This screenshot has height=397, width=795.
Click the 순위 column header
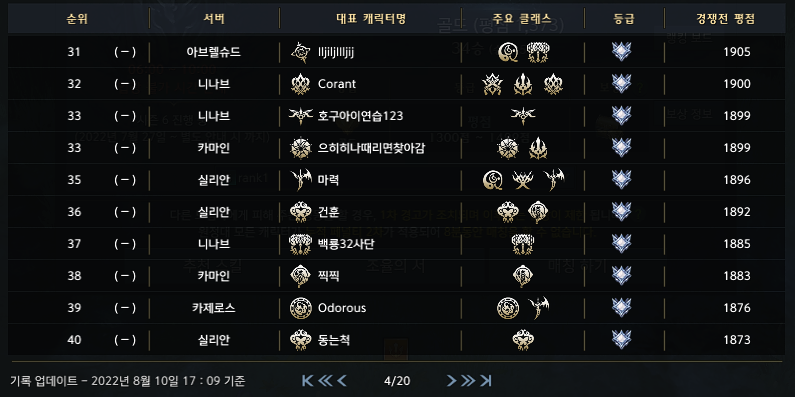coord(77,19)
